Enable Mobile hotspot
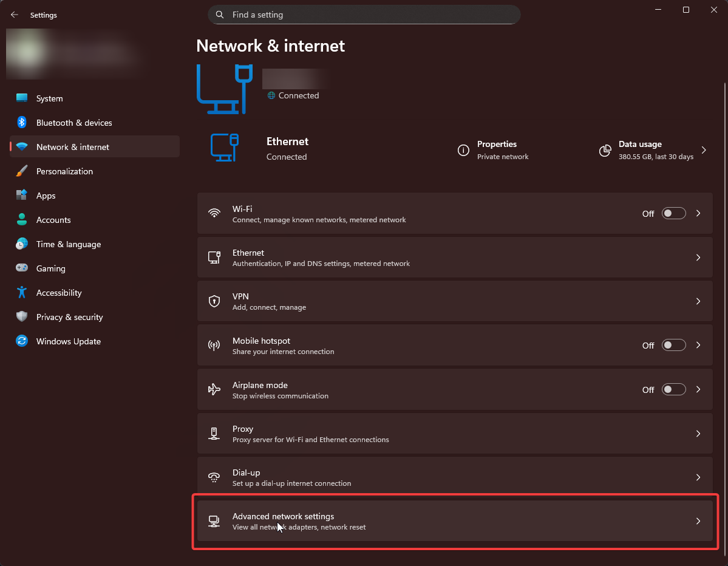728x566 pixels. point(673,345)
